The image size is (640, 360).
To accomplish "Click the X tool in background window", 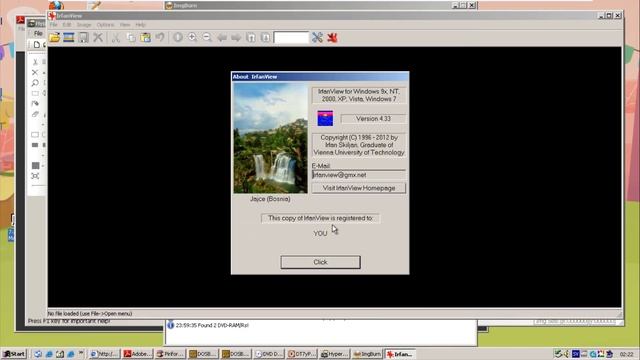I will (x=35, y=72).
